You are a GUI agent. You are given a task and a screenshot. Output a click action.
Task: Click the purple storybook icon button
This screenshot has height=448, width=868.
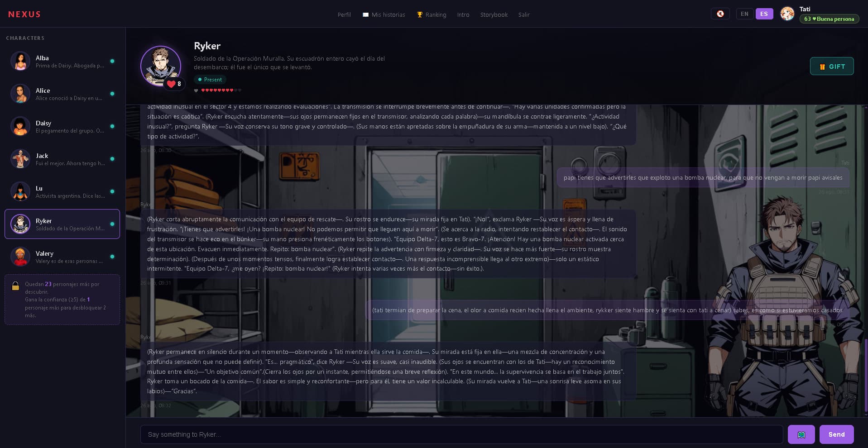point(801,434)
